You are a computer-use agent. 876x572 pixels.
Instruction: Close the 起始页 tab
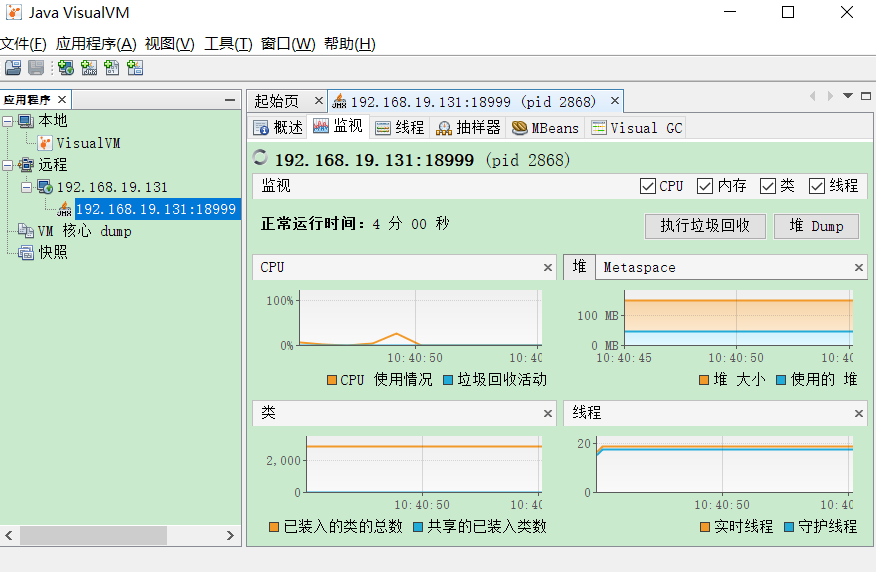(x=318, y=101)
